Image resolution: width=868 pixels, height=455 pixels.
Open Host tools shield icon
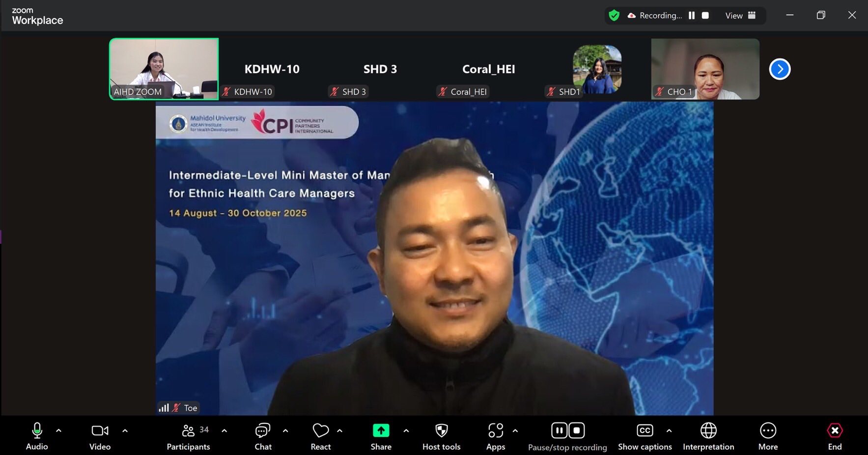pyautogui.click(x=441, y=436)
